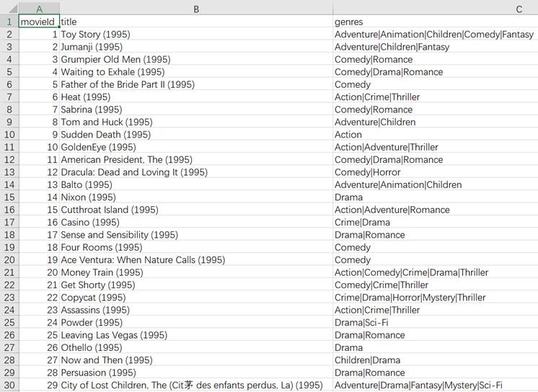The image size is (538, 392).
Task: Click Father of the Bride Part II cell
Action: pyautogui.click(x=196, y=84)
